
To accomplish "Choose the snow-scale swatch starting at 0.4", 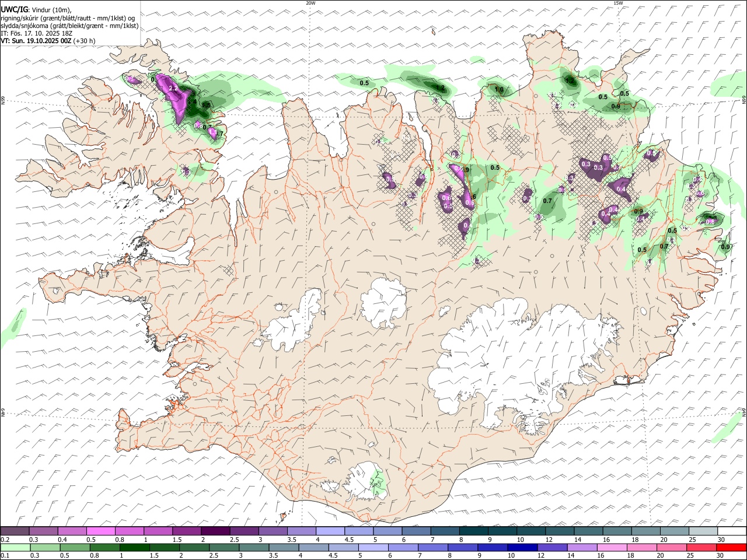I will coord(72,531).
